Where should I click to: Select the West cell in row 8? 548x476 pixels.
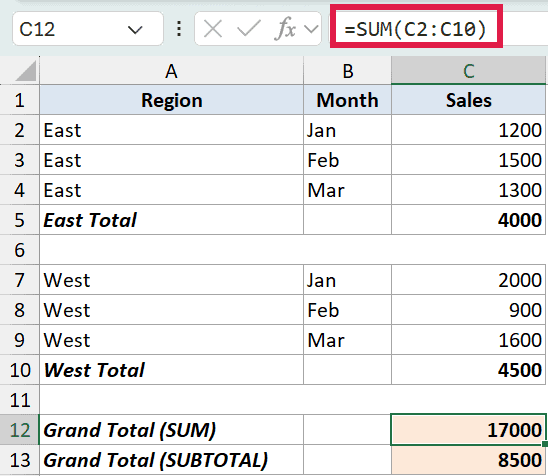point(172,310)
